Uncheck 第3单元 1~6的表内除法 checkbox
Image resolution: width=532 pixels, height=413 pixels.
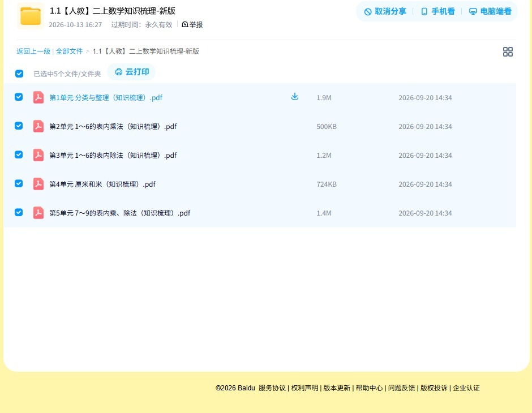[x=19, y=154]
